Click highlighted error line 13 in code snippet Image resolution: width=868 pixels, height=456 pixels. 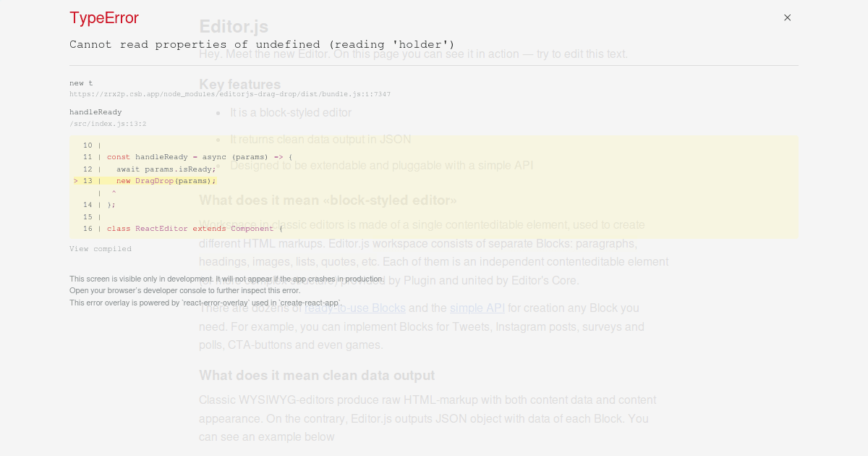(x=145, y=180)
